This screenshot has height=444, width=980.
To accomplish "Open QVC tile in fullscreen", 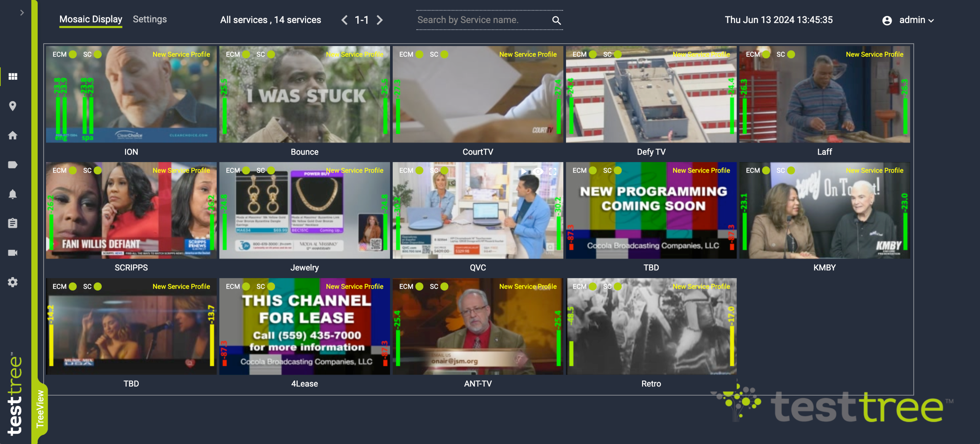I will coord(552,171).
